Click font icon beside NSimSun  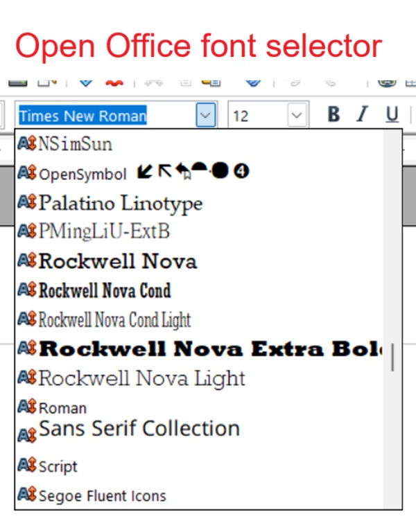(27, 143)
